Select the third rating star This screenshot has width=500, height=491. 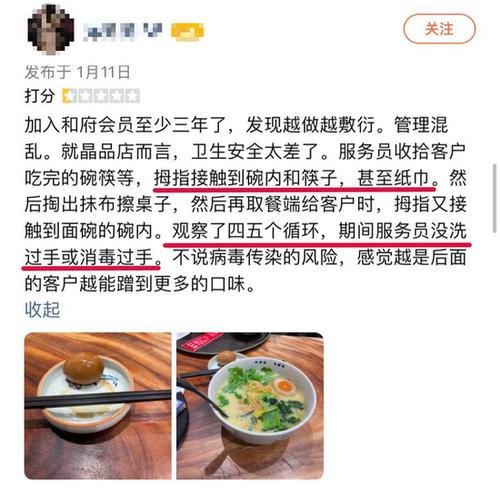[101, 96]
